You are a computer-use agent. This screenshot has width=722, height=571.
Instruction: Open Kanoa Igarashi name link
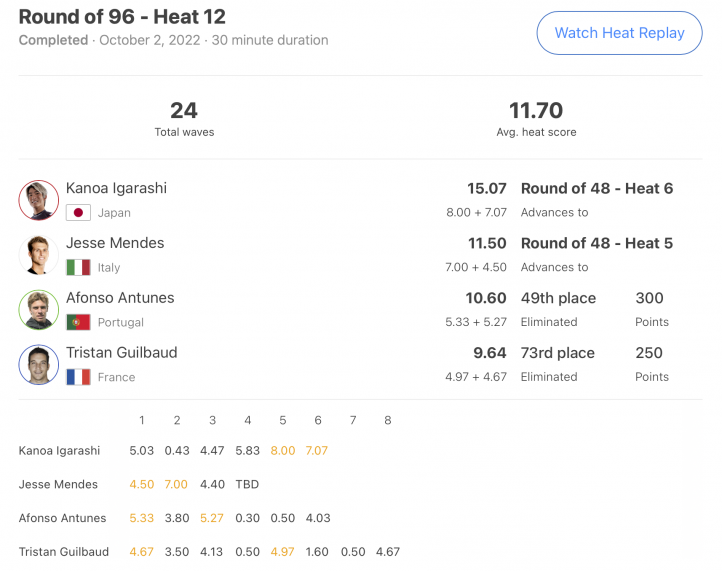[x=116, y=188]
